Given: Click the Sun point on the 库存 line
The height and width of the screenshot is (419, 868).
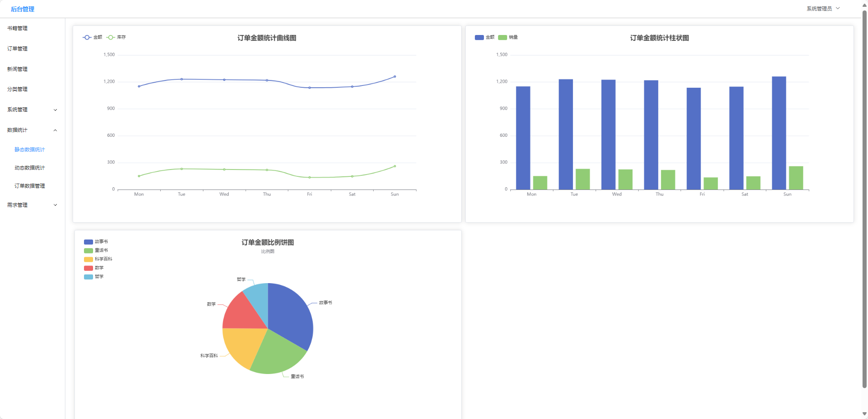Looking at the screenshot, I should pos(395,166).
